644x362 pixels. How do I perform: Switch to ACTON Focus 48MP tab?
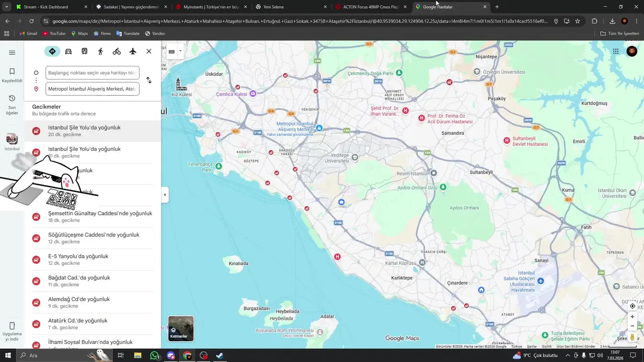coord(370,7)
